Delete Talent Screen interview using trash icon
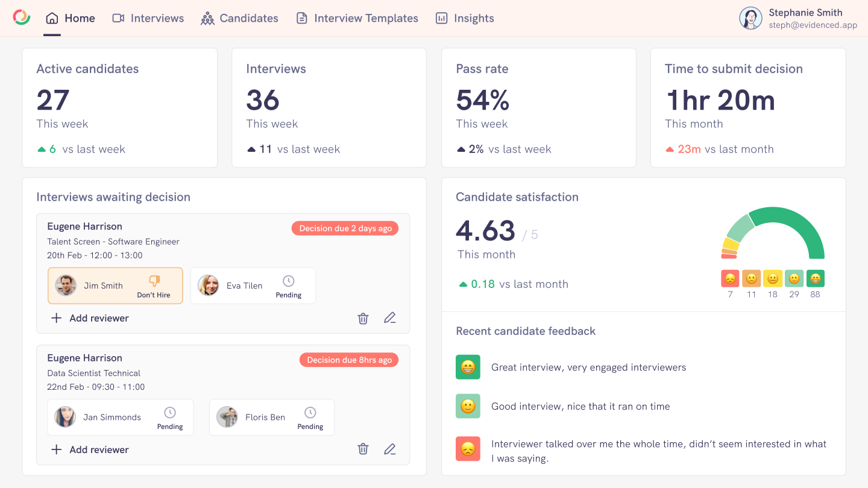 tap(363, 318)
